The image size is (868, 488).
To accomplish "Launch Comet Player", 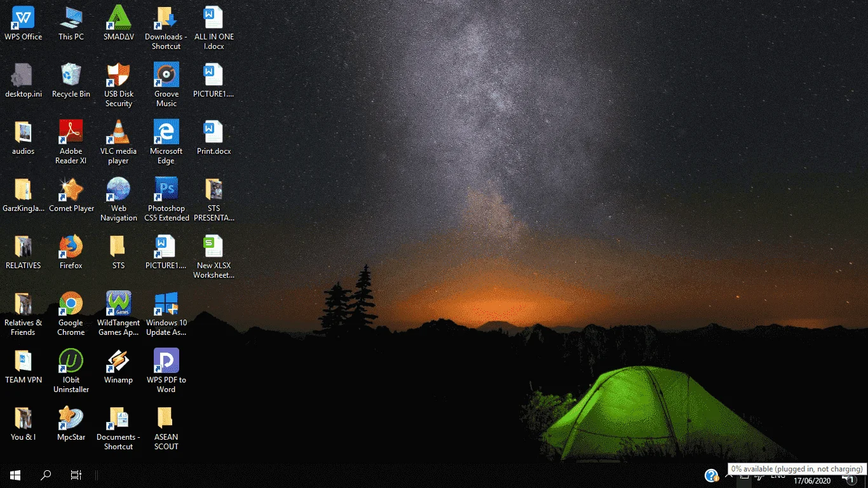I will tap(71, 195).
